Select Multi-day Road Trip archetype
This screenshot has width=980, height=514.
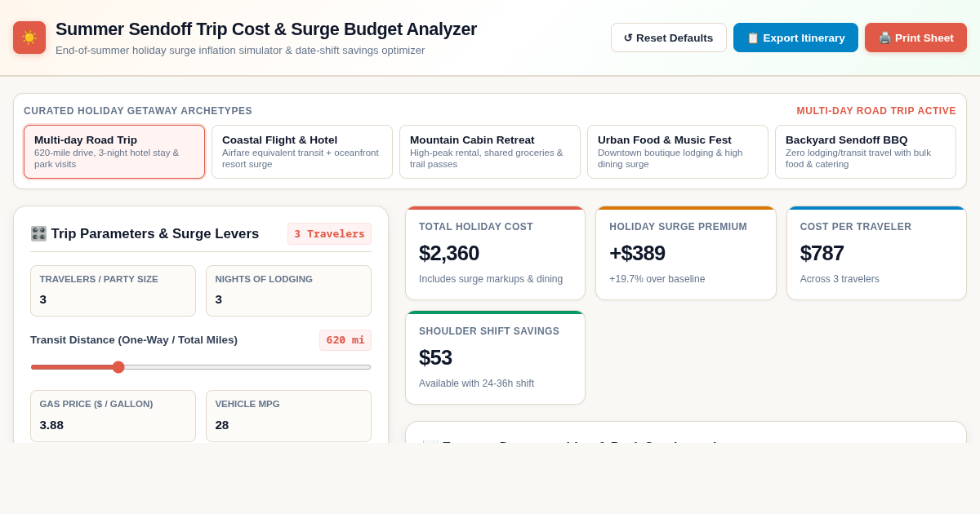point(114,152)
